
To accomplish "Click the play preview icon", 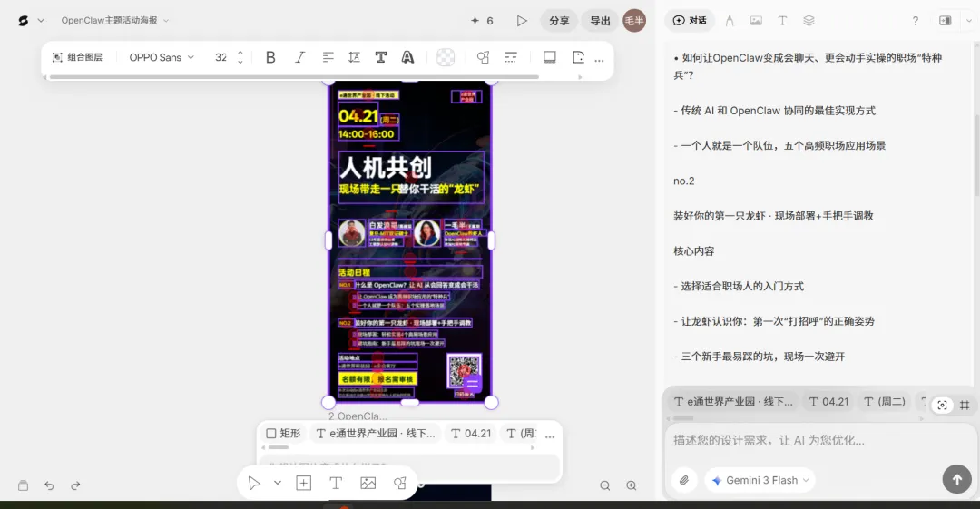I will pyautogui.click(x=521, y=21).
